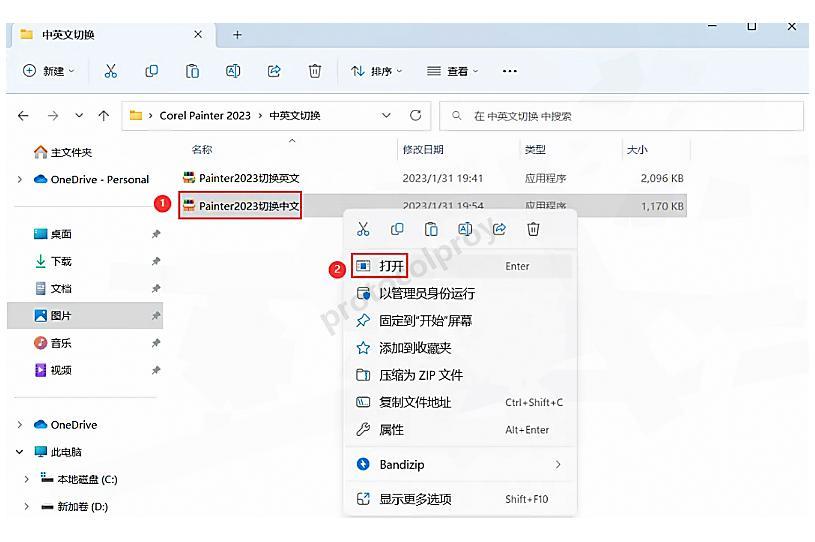815x542 pixels.
Task: Click the Rename icon in the top toolbar
Action: click(x=233, y=71)
